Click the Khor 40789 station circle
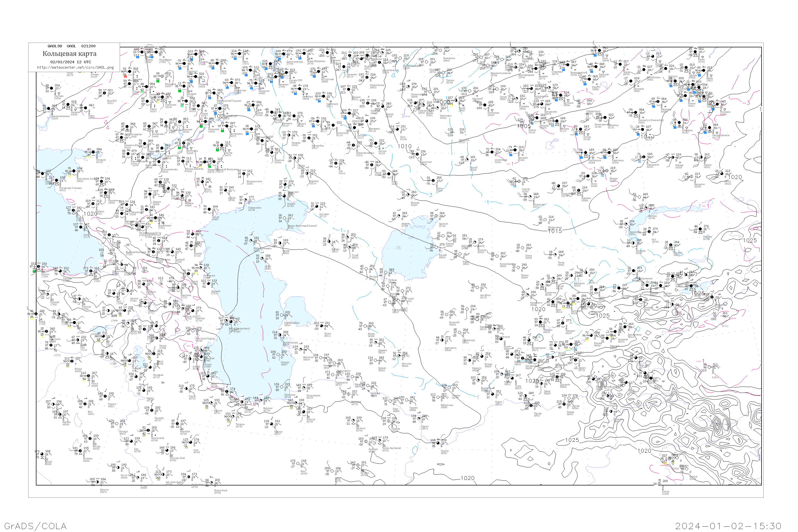This screenshot has height=532, width=798. tap(298, 463)
